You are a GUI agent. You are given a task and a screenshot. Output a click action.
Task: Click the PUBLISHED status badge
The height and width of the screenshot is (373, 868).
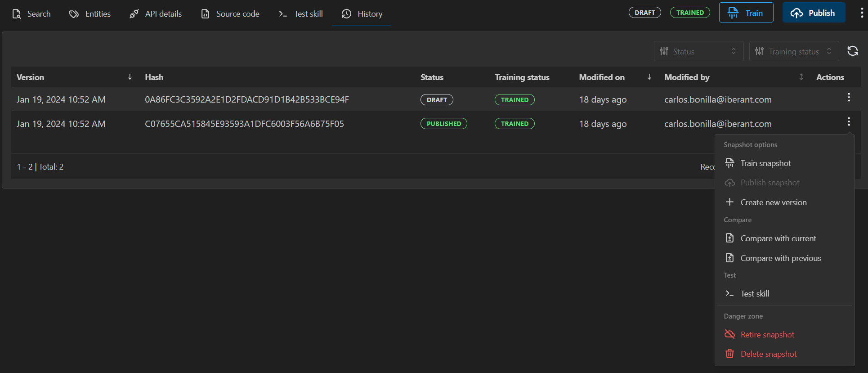443,124
